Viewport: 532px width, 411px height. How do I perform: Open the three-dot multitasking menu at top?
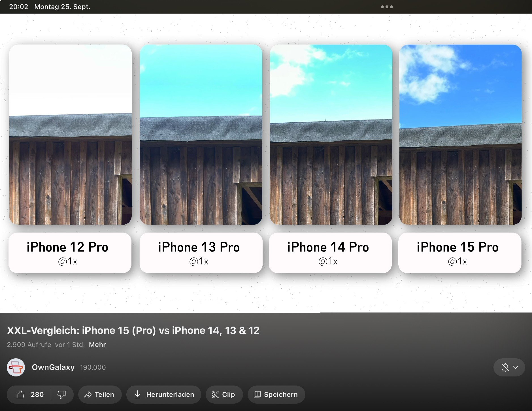point(387,7)
